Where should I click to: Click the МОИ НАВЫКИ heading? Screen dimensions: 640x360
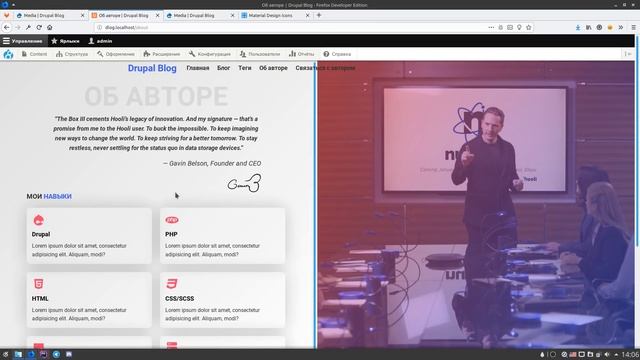click(x=49, y=196)
